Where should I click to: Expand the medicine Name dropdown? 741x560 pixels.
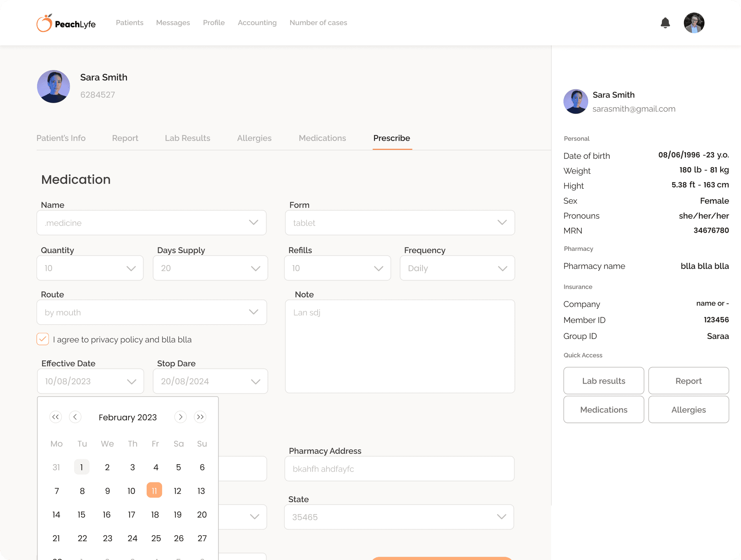(x=151, y=223)
